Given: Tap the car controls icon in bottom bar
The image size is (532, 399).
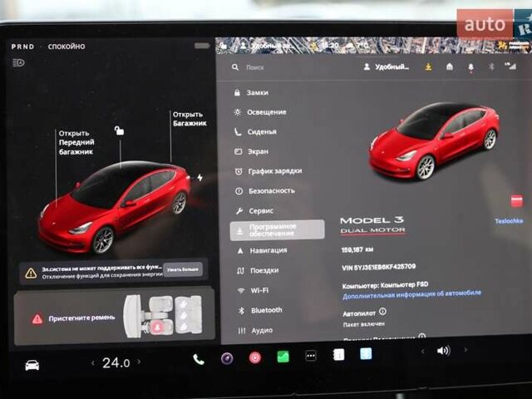Looking at the screenshot, I should (x=32, y=365).
